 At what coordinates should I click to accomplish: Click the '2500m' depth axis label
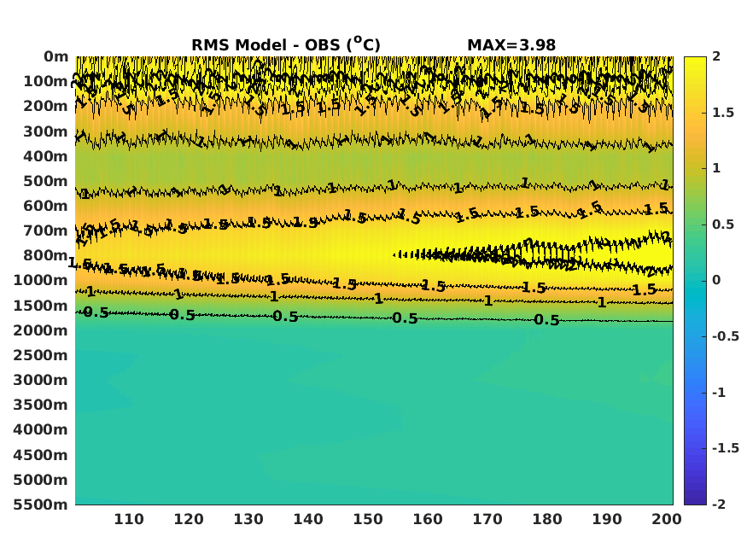(x=40, y=355)
